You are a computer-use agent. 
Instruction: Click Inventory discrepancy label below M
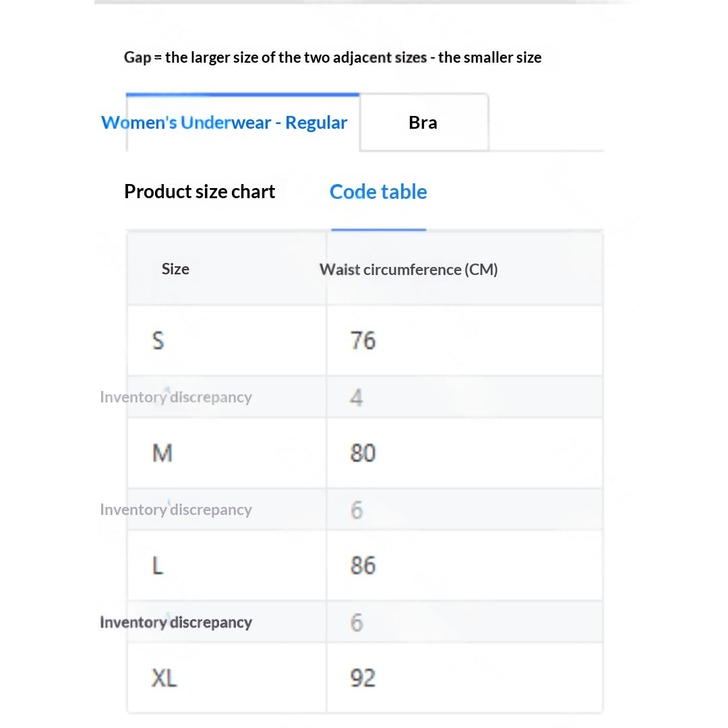(x=176, y=510)
